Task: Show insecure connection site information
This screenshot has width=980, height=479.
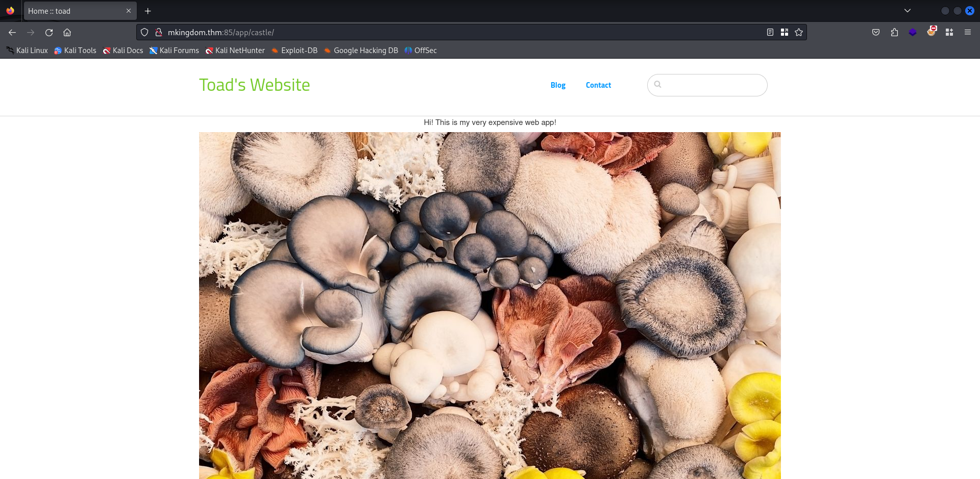Action: pyautogui.click(x=159, y=33)
